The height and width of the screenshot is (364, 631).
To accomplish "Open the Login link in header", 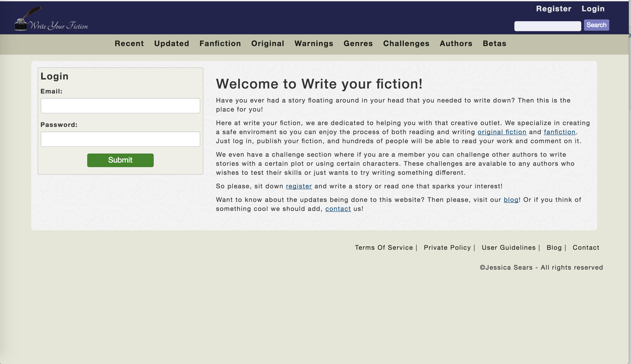I will [x=593, y=9].
